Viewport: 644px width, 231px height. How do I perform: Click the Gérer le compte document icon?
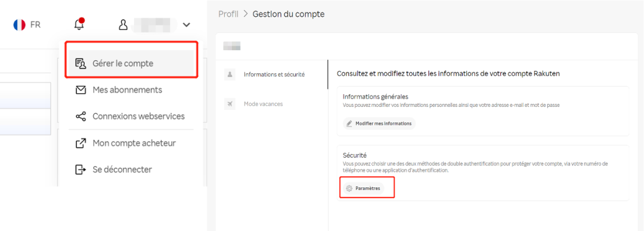(80, 64)
